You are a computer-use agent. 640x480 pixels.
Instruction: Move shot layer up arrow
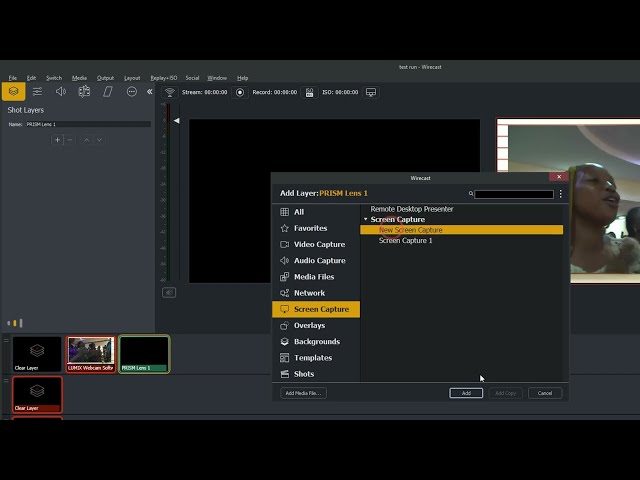tap(86, 140)
